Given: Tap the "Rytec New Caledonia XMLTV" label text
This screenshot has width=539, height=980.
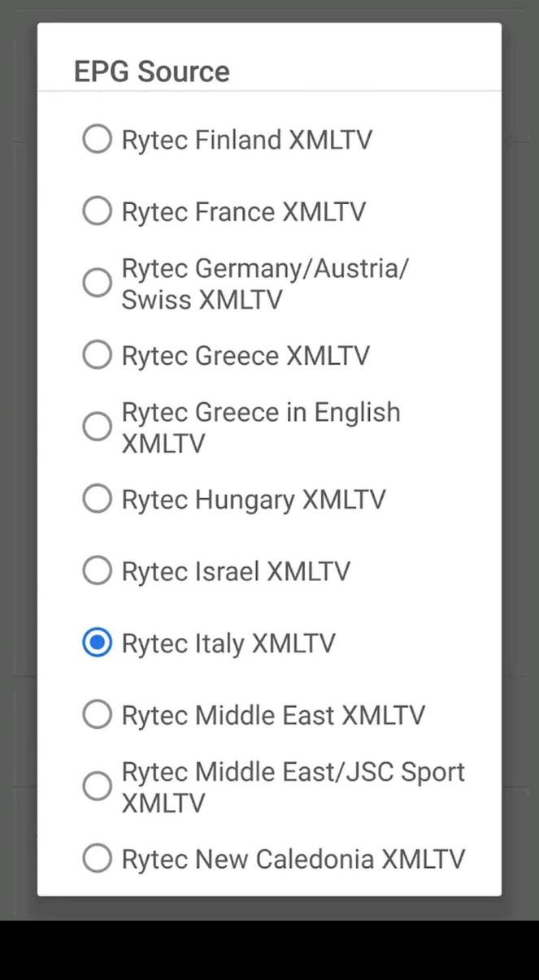Looking at the screenshot, I should 293,859.
